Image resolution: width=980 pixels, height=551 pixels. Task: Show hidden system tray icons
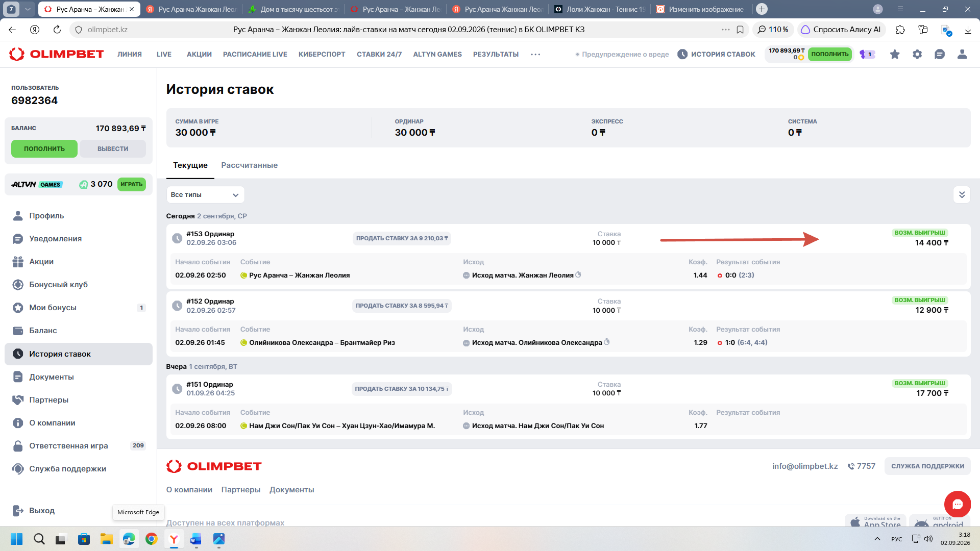click(877, 539)
